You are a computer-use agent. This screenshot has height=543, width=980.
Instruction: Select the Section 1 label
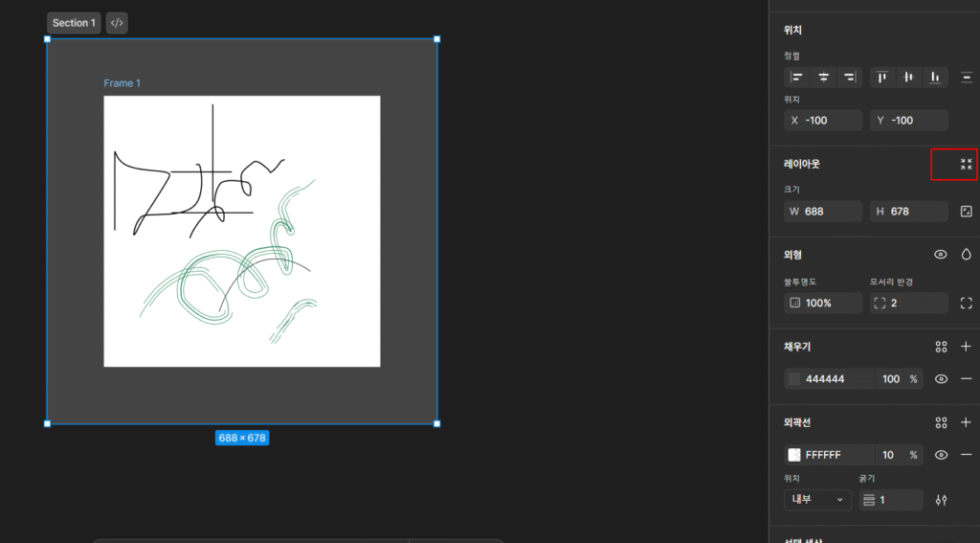(74, 23)
